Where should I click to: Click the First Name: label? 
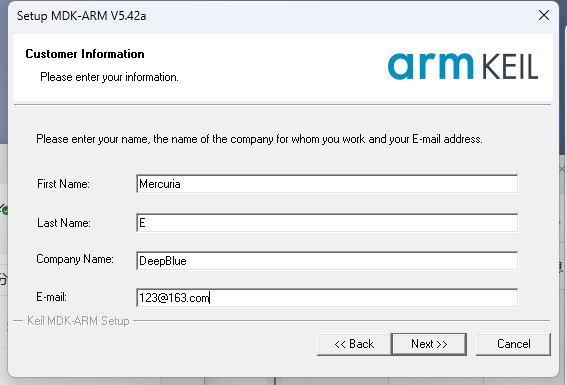click(63, 184)
